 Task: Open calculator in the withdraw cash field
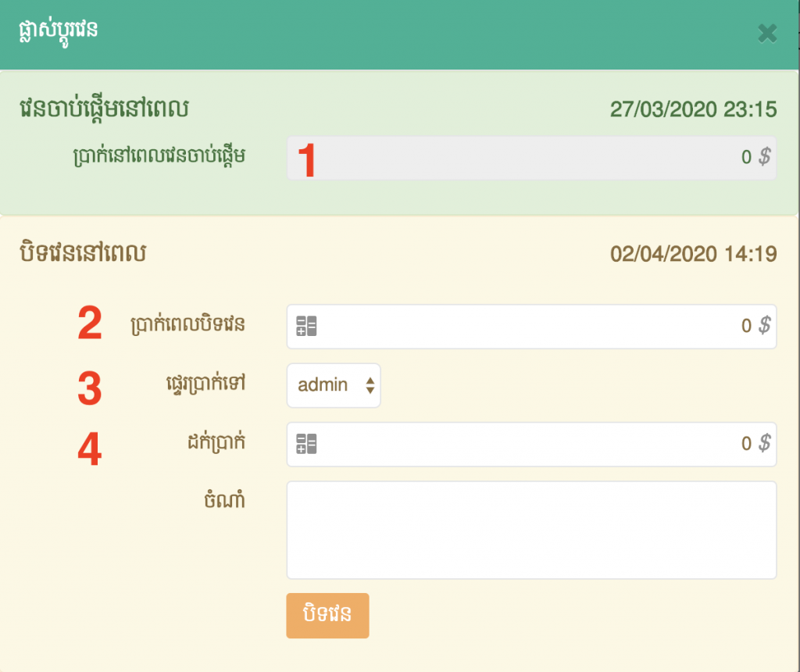pyautogui.click(x=306, y=445)
